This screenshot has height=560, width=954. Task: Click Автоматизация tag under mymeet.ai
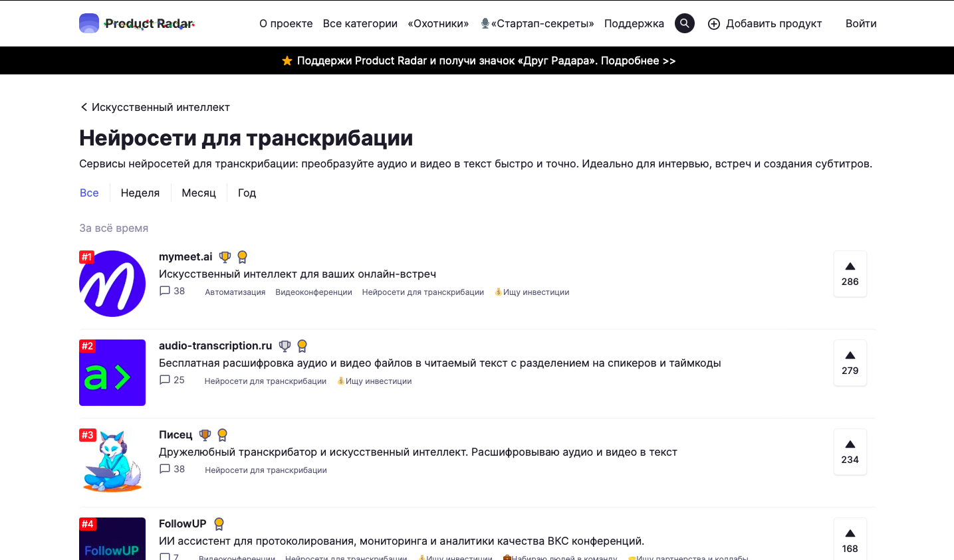(x=235, y=292)
